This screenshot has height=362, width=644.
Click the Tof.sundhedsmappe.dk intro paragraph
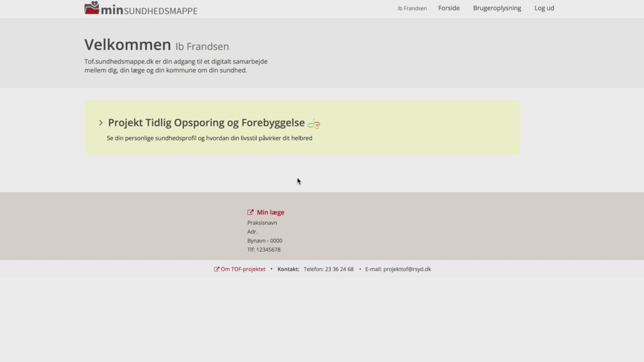coord(176,66)
